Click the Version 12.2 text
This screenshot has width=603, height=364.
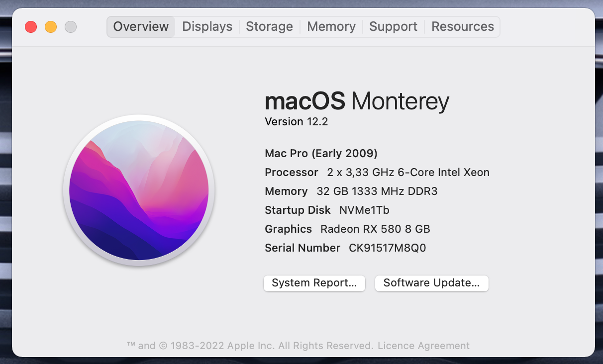coord(297,122)
